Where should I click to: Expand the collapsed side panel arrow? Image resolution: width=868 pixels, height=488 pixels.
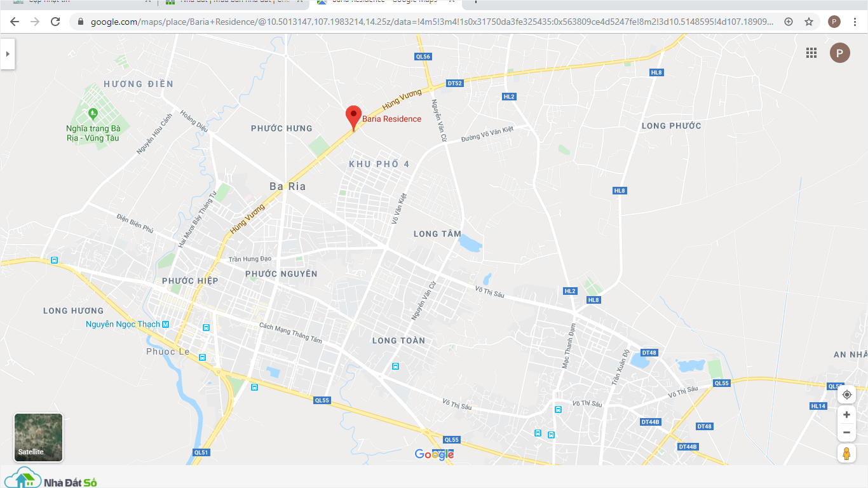click(8, 54)
